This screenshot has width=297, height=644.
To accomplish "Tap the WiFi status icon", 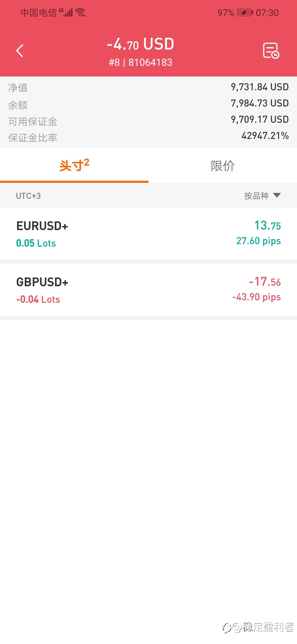I will [x=80, y=13].
